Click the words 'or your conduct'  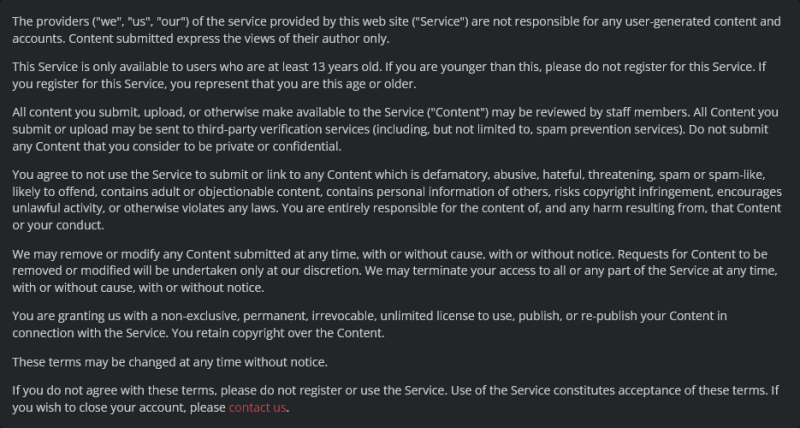pyautogui.click(x=58, y=225)
